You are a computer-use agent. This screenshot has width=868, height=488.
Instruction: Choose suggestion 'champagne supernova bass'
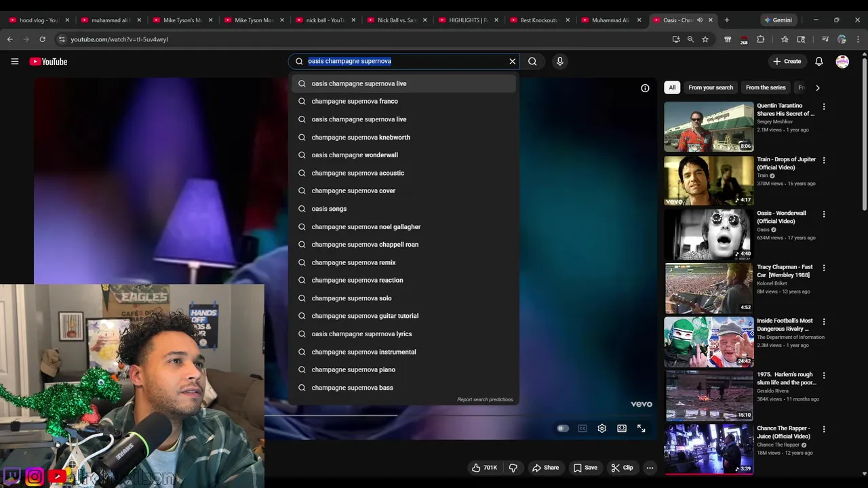[x=403, y=388]
